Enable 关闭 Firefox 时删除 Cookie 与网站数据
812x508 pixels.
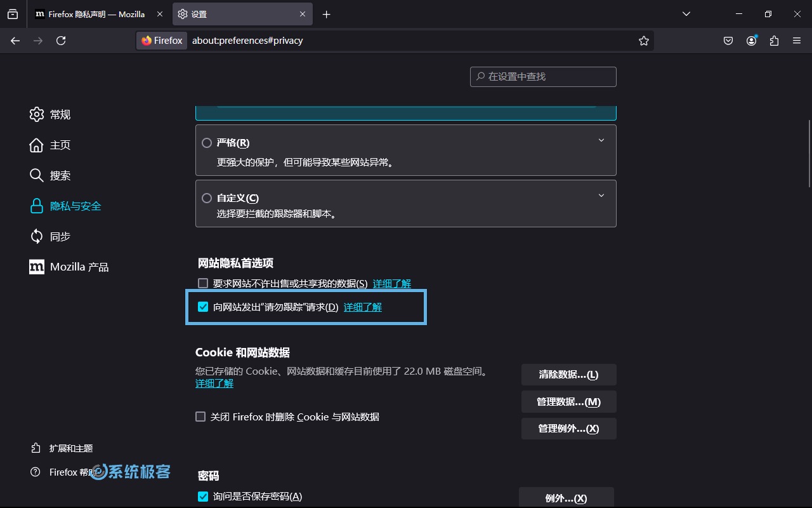pos(200,417)
